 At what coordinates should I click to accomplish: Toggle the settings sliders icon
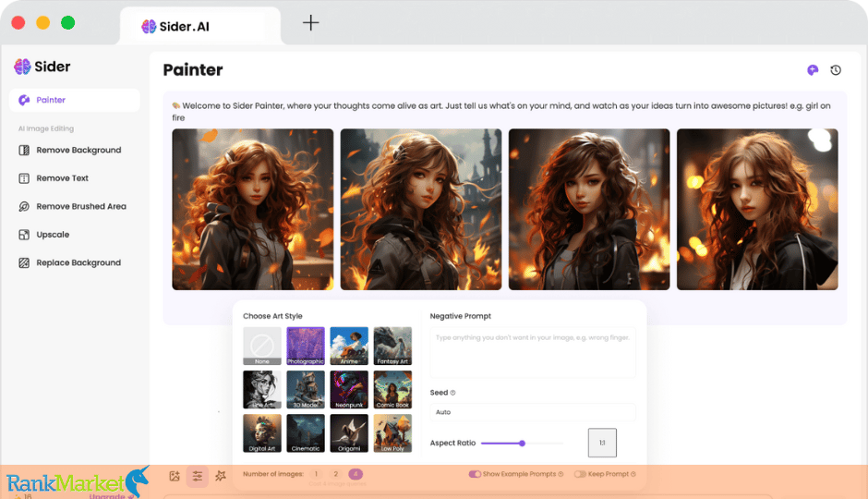(x=197, y=476)
